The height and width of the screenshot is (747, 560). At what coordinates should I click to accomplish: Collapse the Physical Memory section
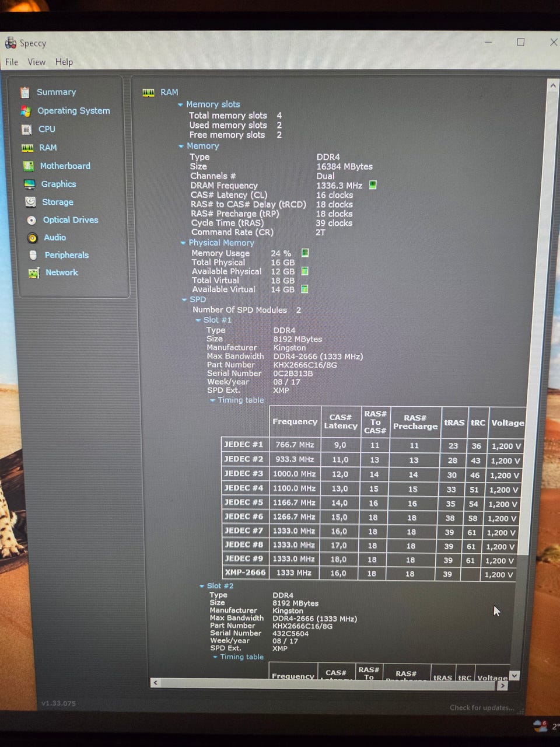tap(183, 243)
